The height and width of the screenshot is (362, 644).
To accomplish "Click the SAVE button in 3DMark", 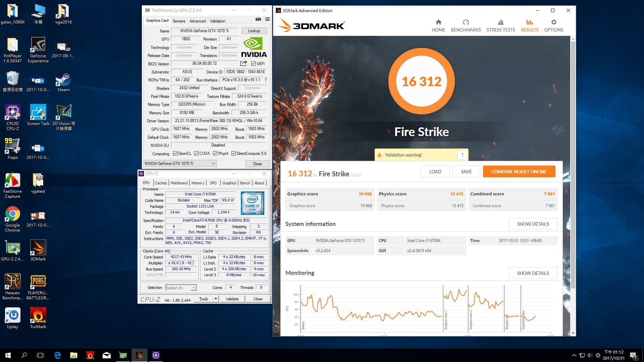I will point(466,172).
